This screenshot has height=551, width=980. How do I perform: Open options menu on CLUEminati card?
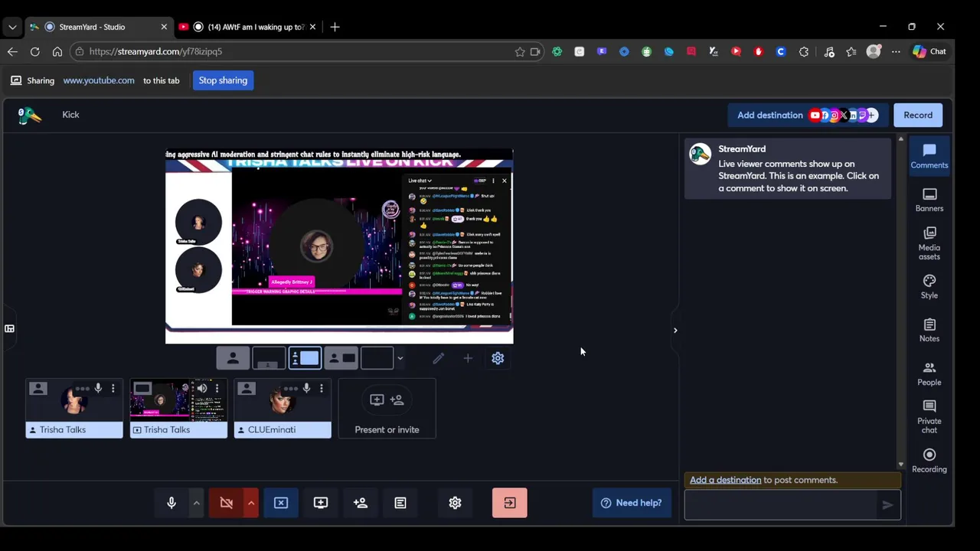[321, 389]
